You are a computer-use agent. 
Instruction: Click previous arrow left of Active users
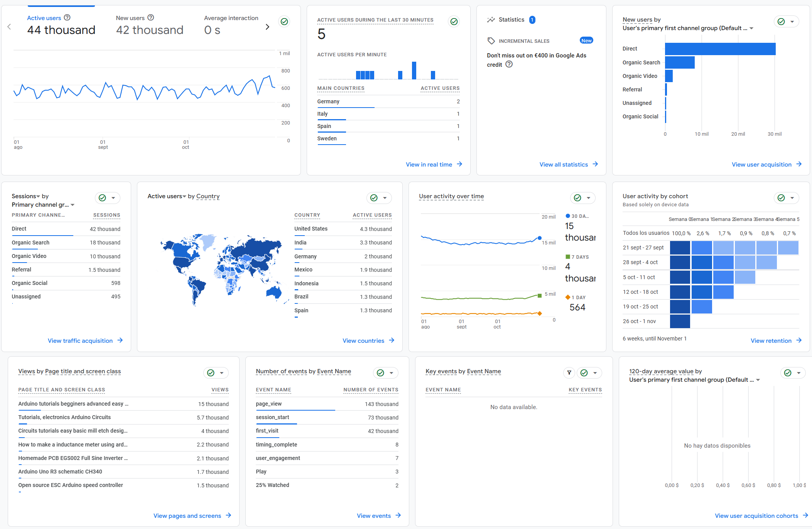9,27
